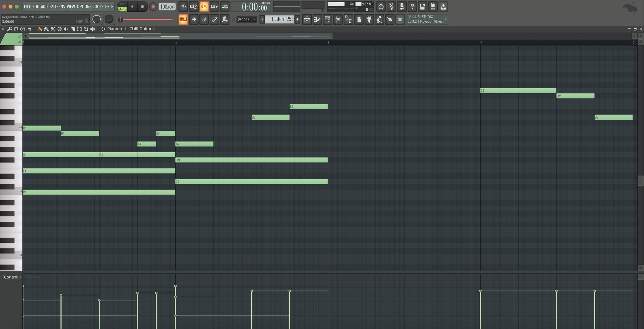Screen dimensions: 644x329
Task: Expand the (none) snap selector
Action: (246, 19)
